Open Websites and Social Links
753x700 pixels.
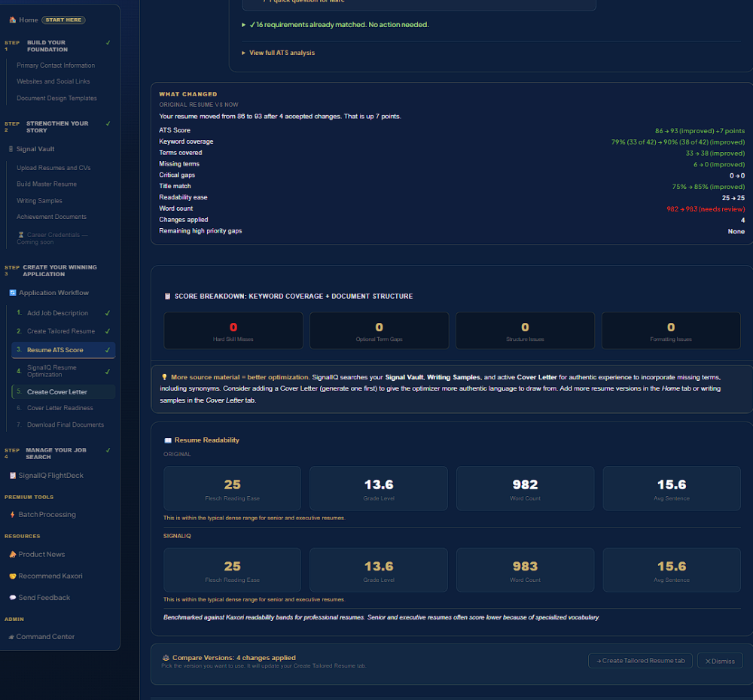pyautogui.click(x=53, y=81)
